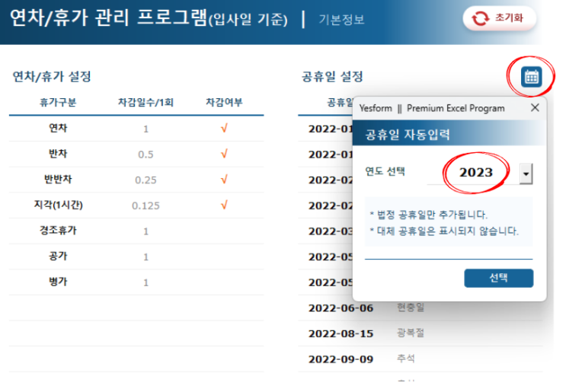566x392 pixels.
Task: Select the 병가 row name
Action: tap(58, 282)
